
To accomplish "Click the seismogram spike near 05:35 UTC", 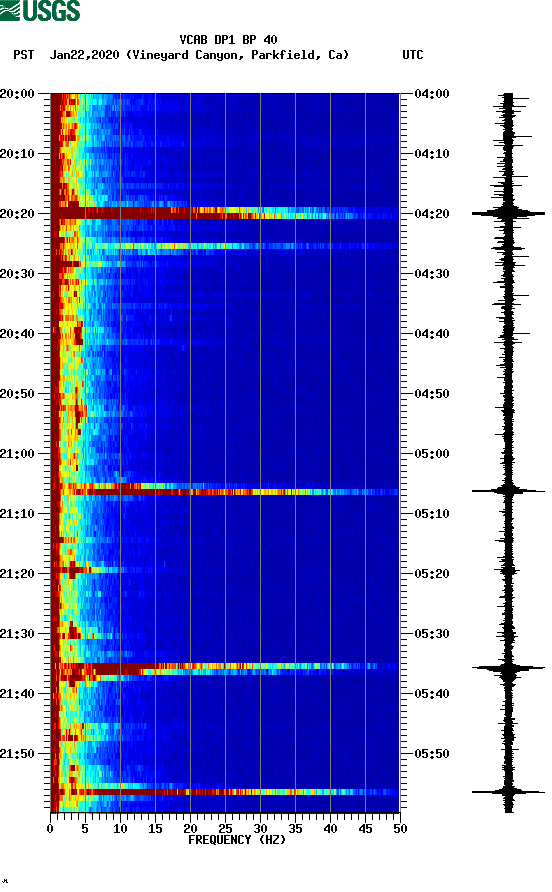I will 508,668.
